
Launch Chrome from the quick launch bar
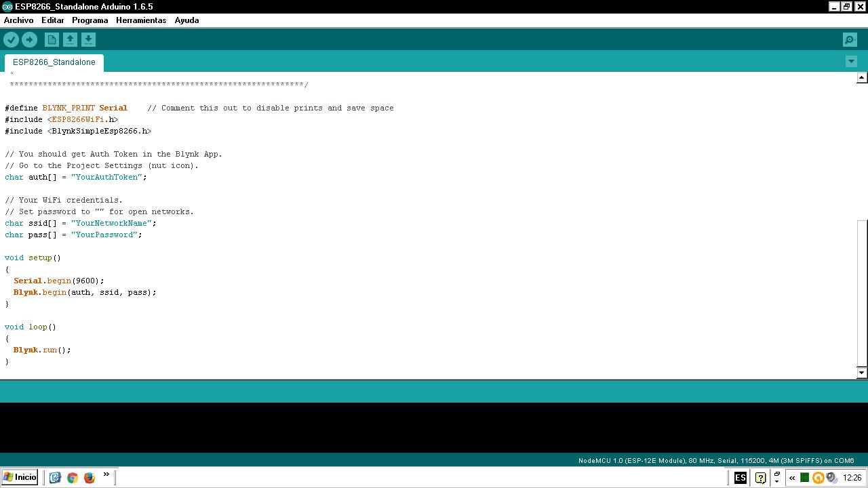(73, 478)
